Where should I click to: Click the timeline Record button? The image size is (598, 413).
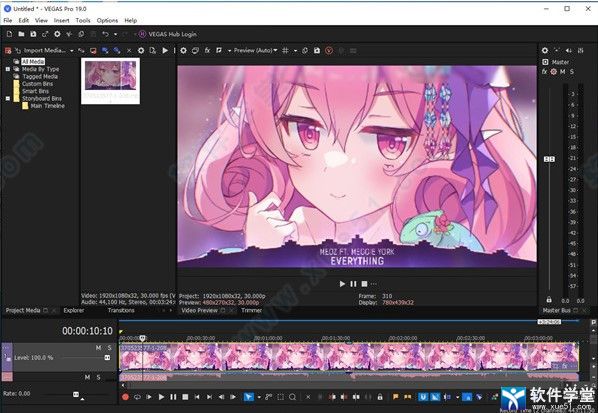[125, 397]
